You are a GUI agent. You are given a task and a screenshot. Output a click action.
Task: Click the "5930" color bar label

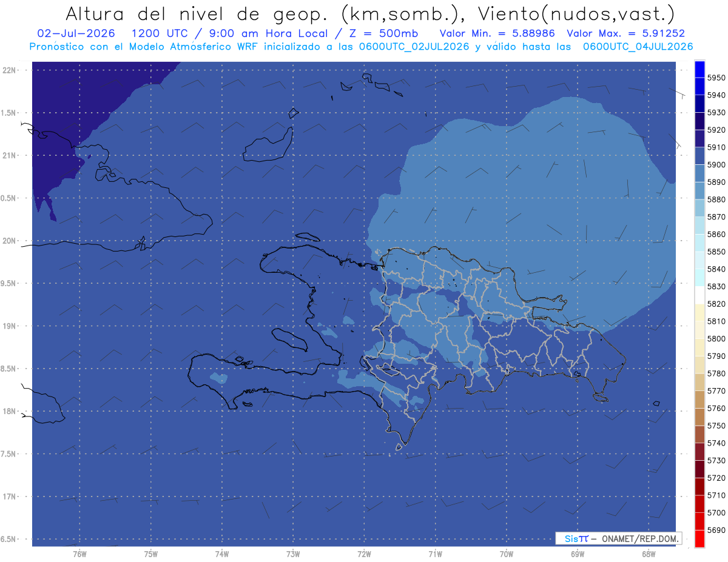coord(716,112)
